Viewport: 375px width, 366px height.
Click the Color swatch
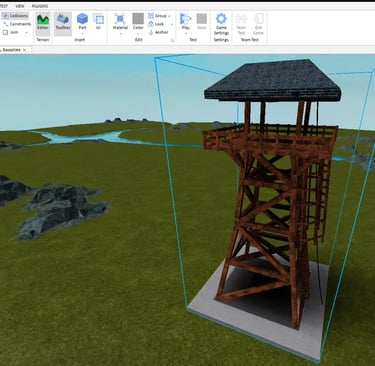[138, 19]
